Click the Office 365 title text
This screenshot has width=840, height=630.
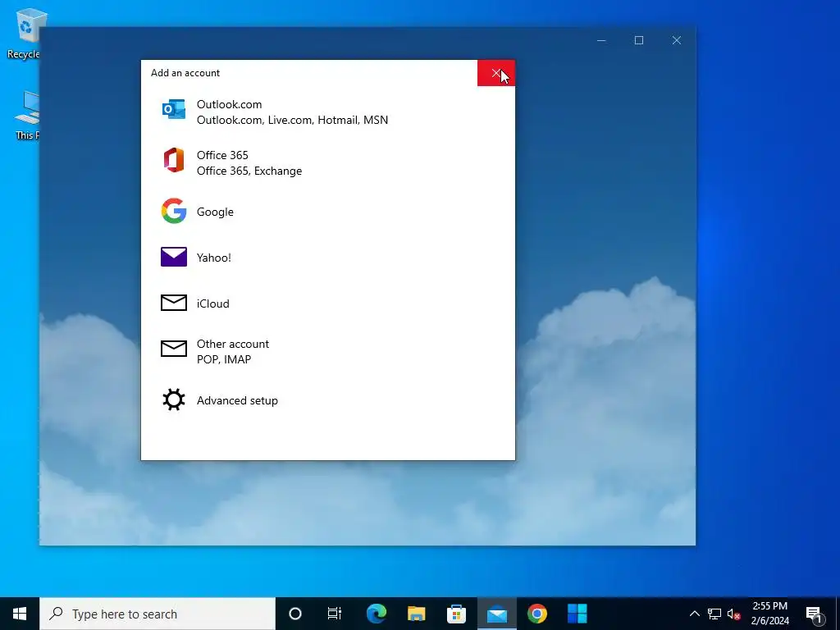click(222, 155)
